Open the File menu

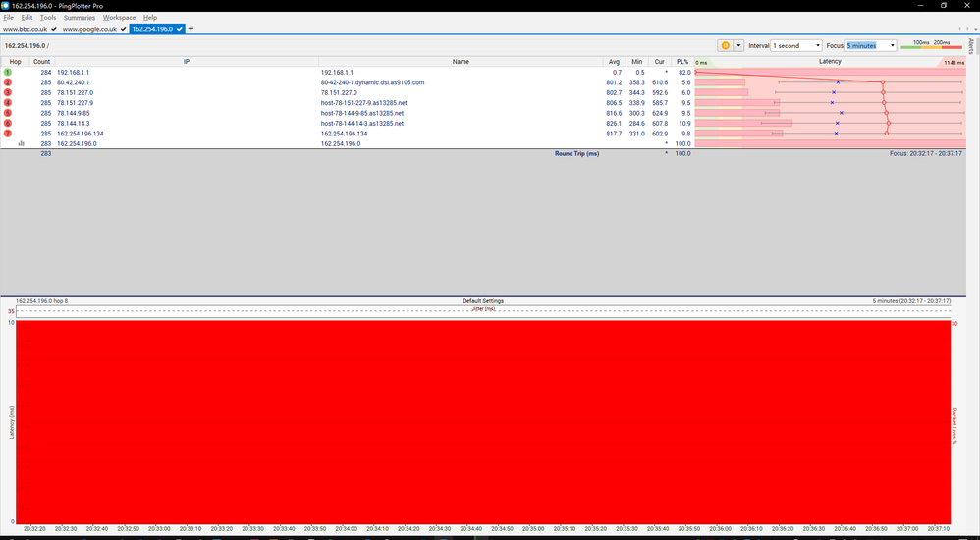[x=8, y=18]
